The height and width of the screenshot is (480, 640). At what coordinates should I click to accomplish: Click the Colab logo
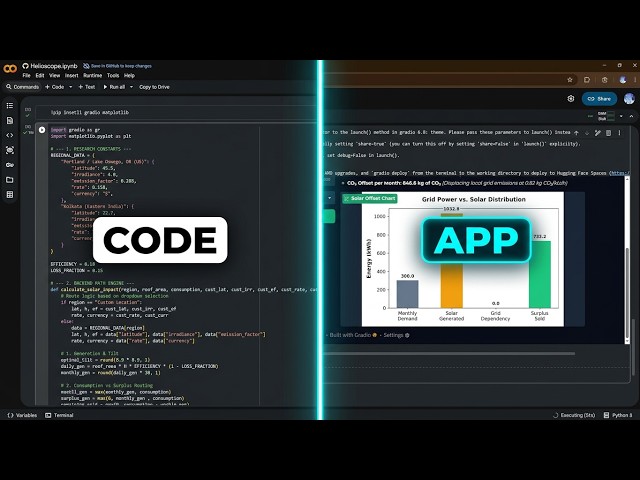tap(10, 69)
